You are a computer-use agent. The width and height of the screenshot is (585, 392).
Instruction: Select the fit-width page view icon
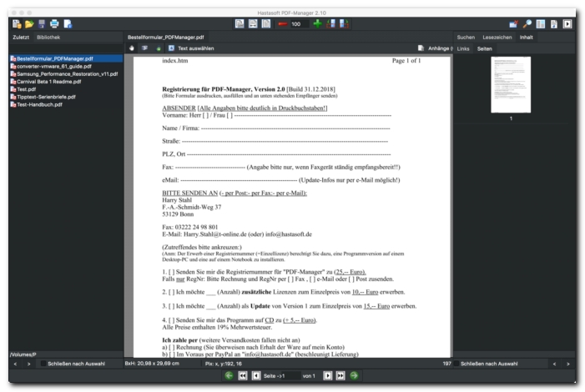[253, 24]
